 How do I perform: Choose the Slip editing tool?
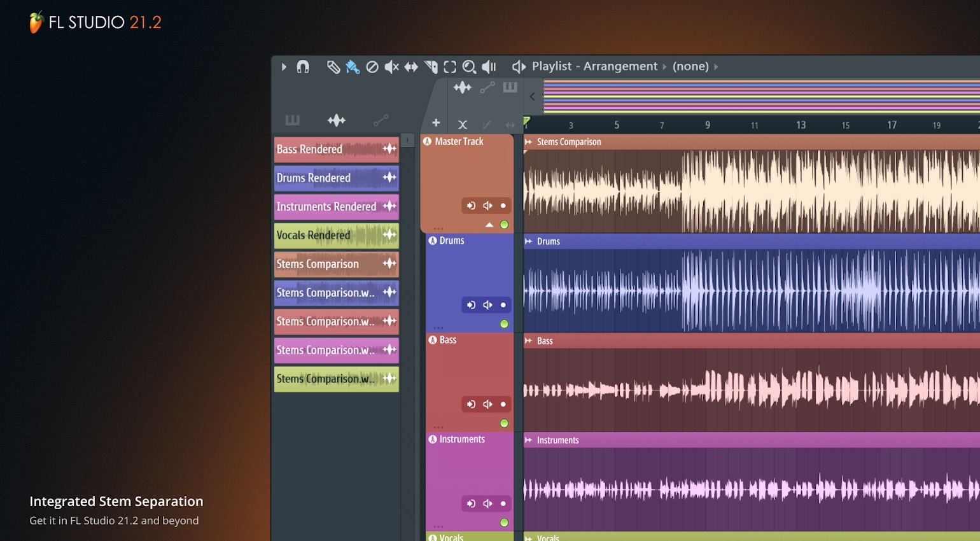(x=412, y=66)
